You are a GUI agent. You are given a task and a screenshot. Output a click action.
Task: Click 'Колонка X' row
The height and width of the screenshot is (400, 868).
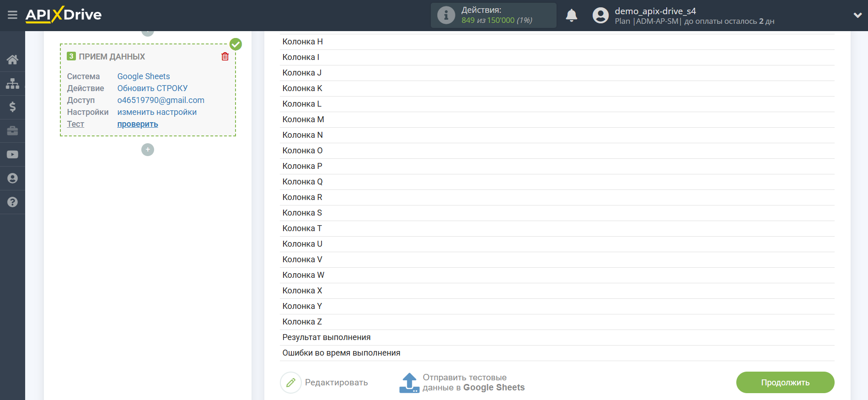557,291
